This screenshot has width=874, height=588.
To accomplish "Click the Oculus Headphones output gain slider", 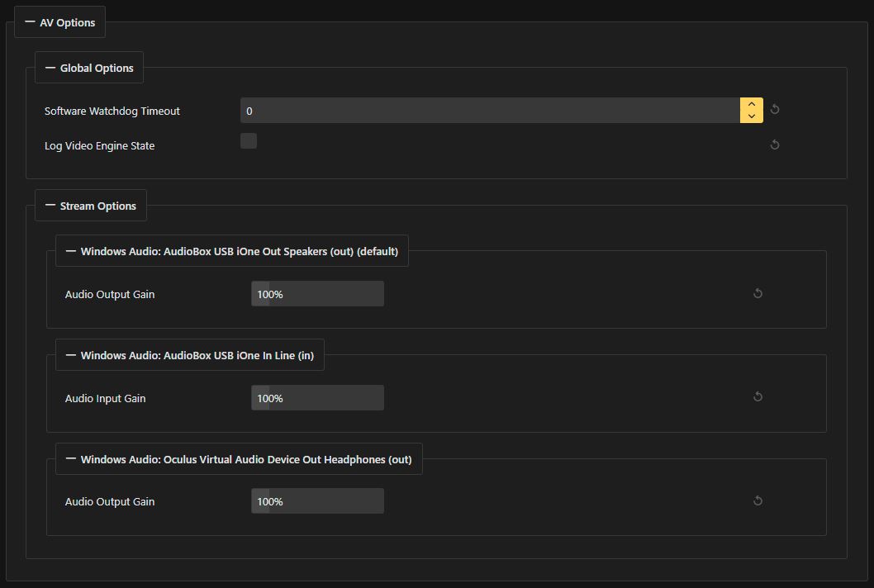I will tap(317, 501).
